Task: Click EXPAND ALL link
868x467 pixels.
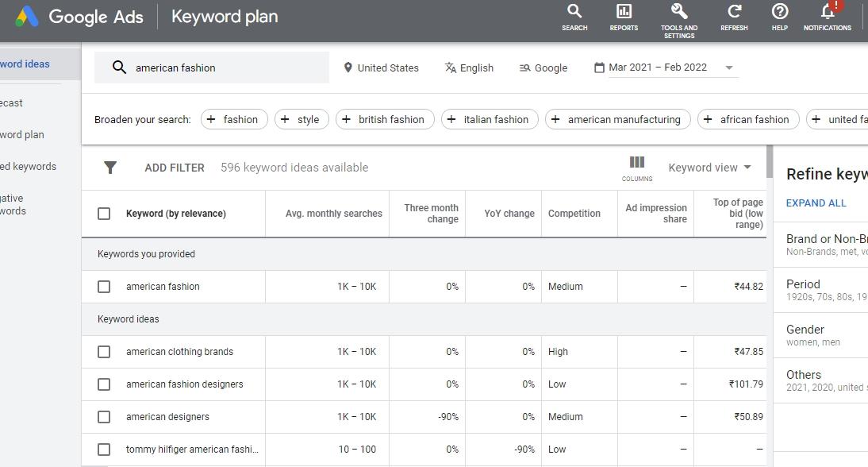Action: (x=816, y=203)
